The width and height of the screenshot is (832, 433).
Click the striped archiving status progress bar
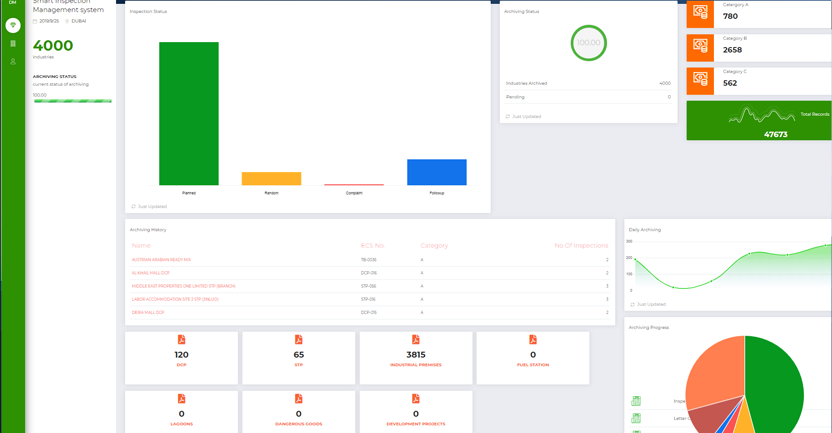click(73, 101)
